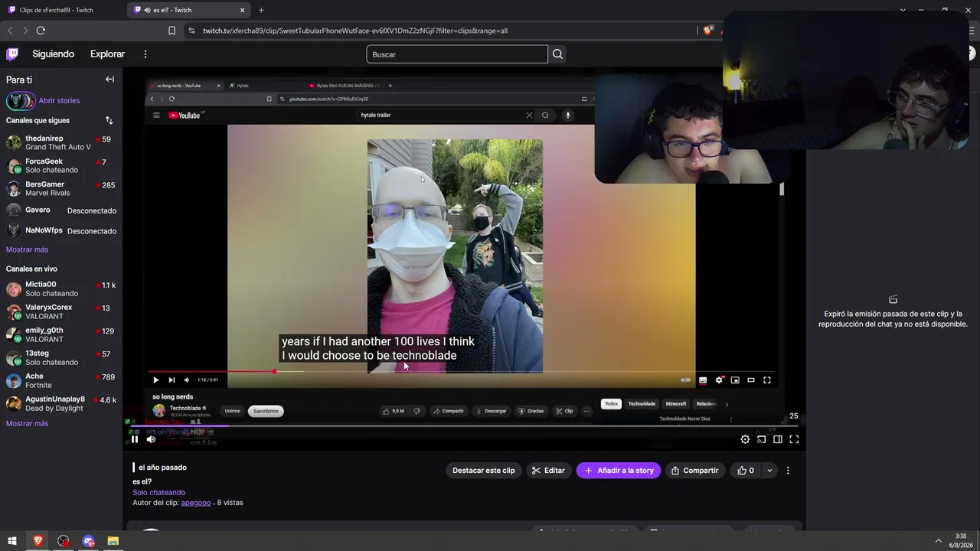Show hidden system tray icons
Screen dimensions: 980x551
(939, 541)
